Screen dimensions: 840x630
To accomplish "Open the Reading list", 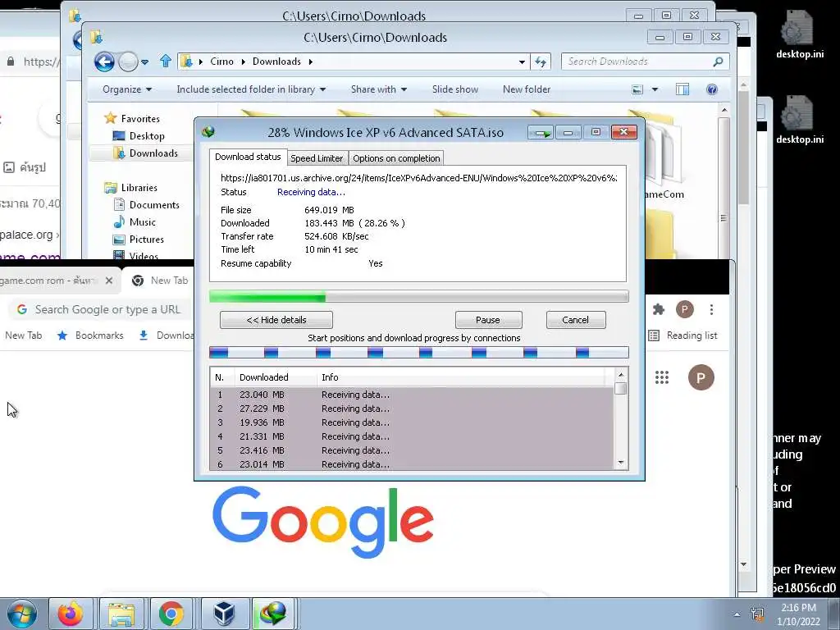I will [683, 336].
